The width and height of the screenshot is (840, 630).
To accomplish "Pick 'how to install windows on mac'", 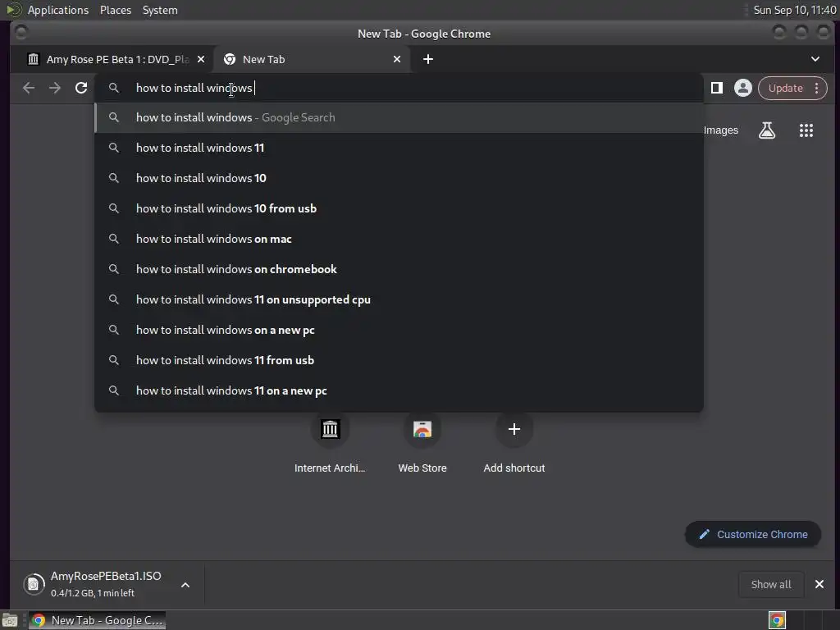I will tap(399, 239).
